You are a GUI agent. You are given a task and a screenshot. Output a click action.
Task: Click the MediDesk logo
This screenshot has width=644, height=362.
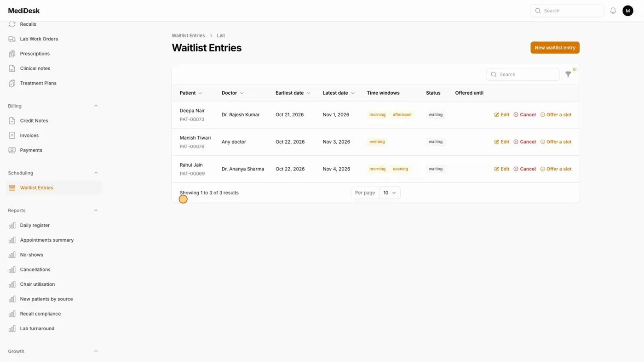[24, 11]
